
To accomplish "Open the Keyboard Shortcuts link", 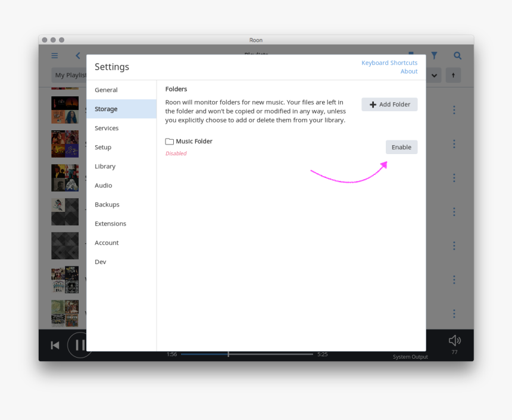I will [x=389, y=62].
